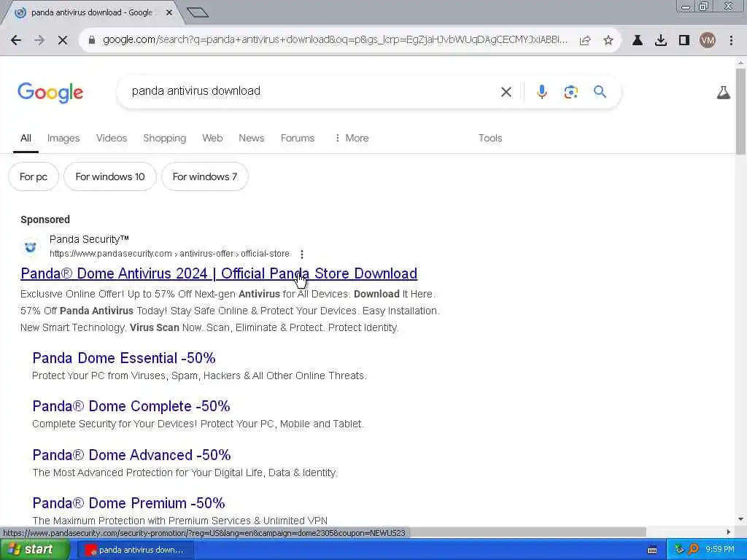Click the green security icon in system tray
This screenshot has width=747, height=560.
pos(679,550)
